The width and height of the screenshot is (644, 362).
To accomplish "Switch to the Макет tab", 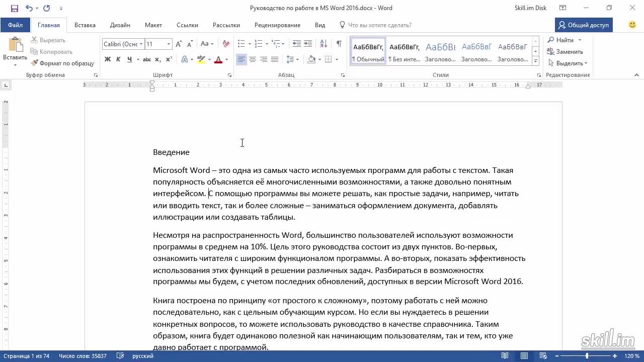I will pos(153,25).
